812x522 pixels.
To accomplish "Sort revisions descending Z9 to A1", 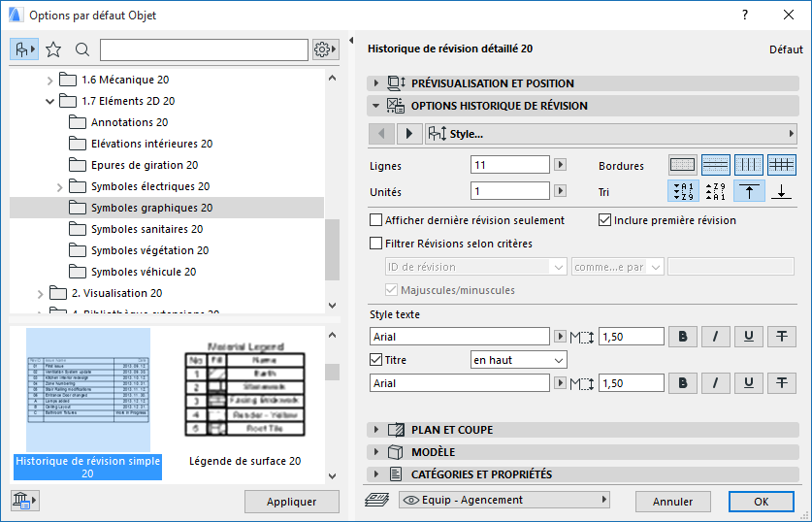I will coord(716,191).
